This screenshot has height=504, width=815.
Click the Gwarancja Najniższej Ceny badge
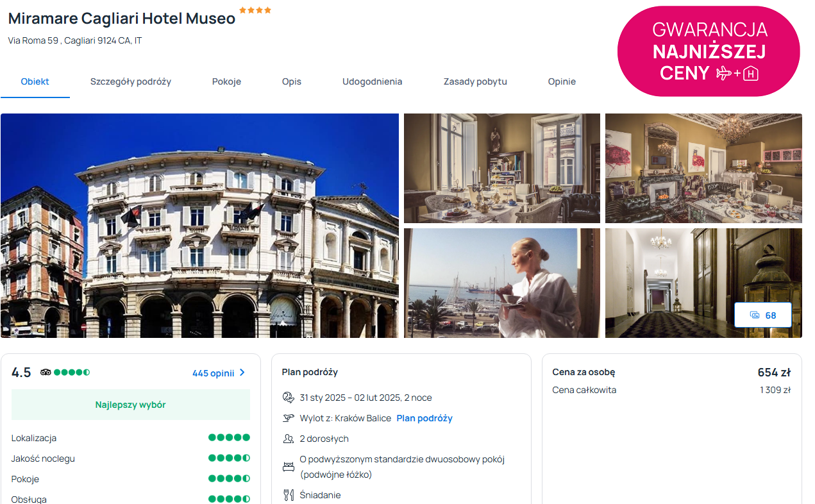709,51
